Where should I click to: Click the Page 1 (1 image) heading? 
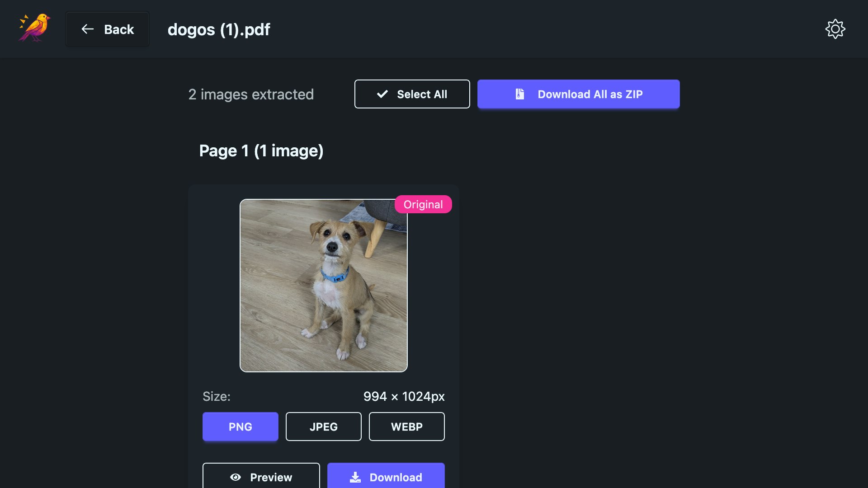pyautogui.click(x=261, y=150)
